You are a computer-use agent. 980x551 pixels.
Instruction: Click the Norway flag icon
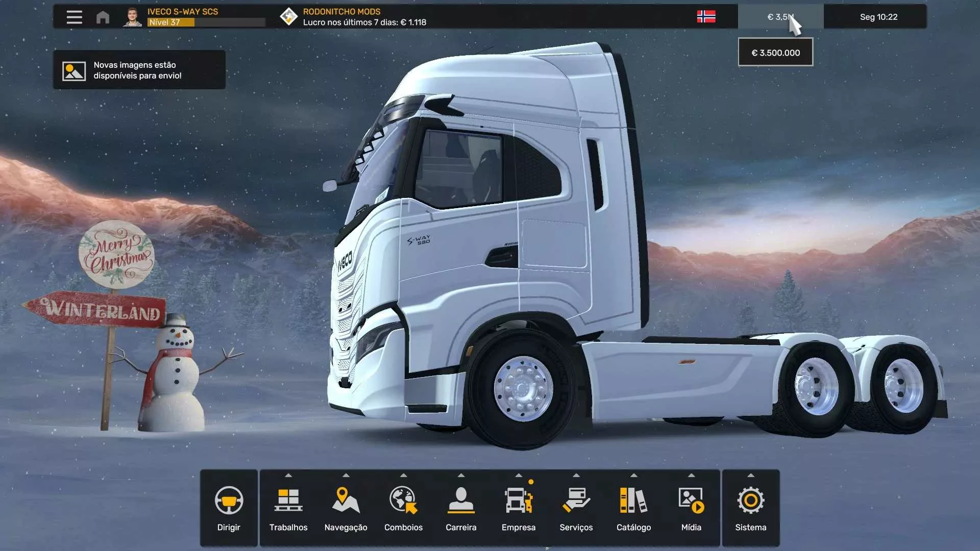point(706,17)
